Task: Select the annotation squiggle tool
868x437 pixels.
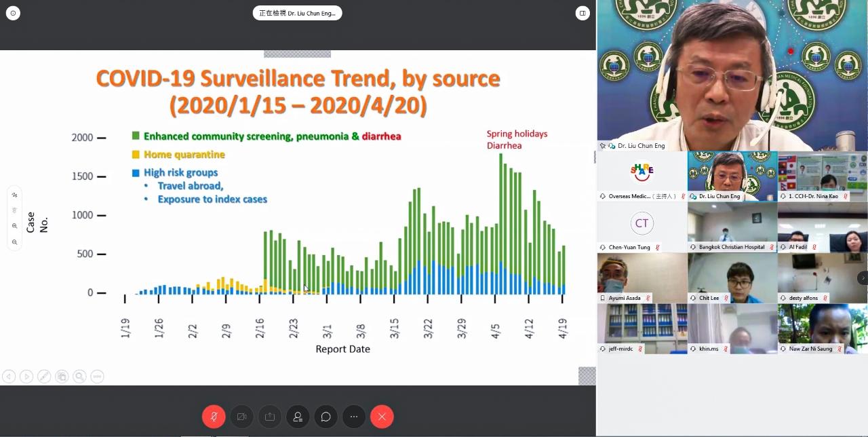Action: 15,195
